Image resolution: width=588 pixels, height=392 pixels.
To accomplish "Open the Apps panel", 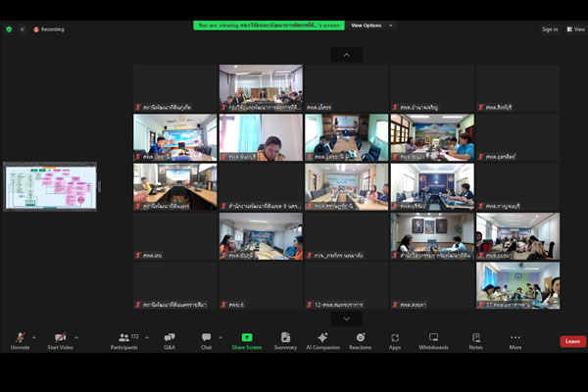I will pyautogui.click(x=395, y=338).
